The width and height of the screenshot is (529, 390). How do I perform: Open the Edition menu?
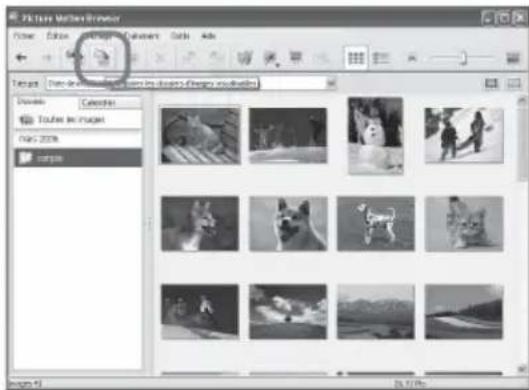click(x=58, y=36)
